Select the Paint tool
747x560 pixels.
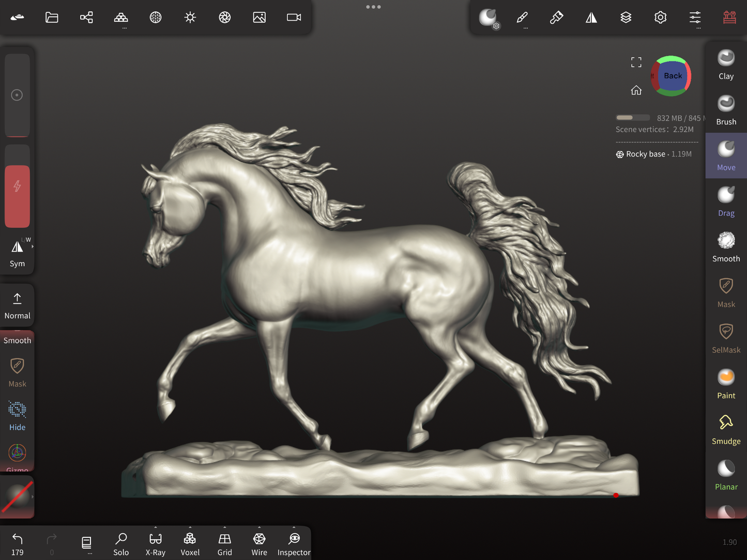pos(726,384)
